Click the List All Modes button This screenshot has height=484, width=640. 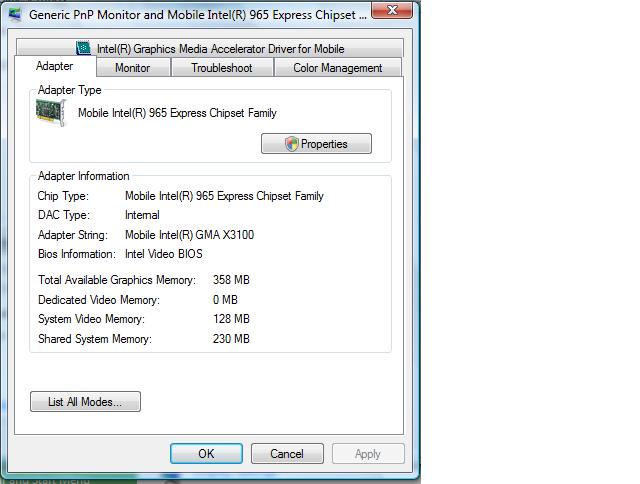(85, 402)
